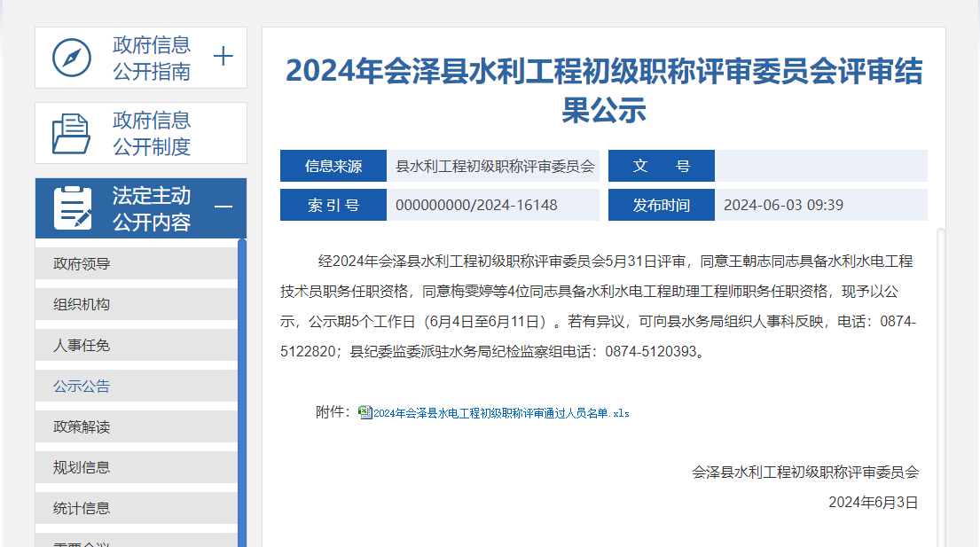Click the folder icon for 政府信息公开制度
This screenshot has width=980, height=547.
click(72, 133)
